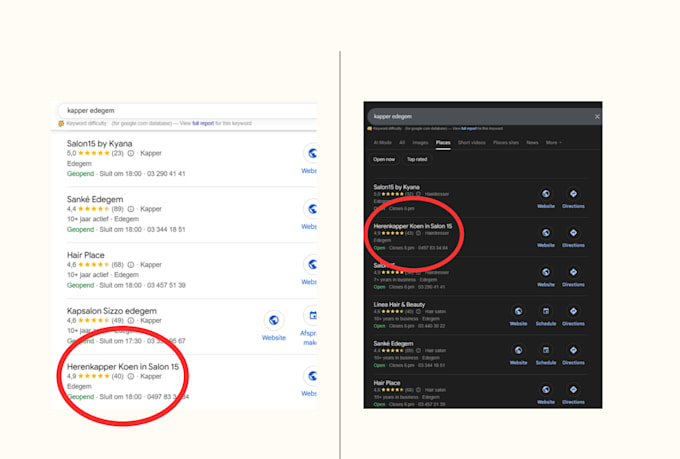Open Salon15 by Kyana listing in dark results
680x459 pixels.
point(396,187)
